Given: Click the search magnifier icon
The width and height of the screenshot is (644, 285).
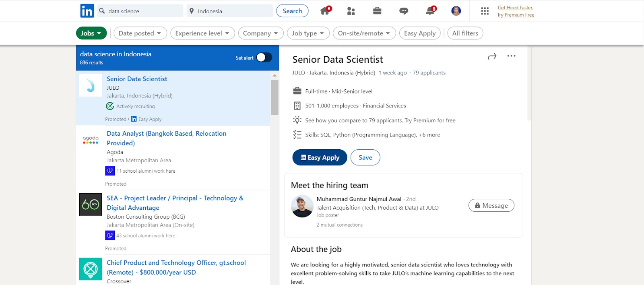Looking at the screenshot, I should 102,11.
